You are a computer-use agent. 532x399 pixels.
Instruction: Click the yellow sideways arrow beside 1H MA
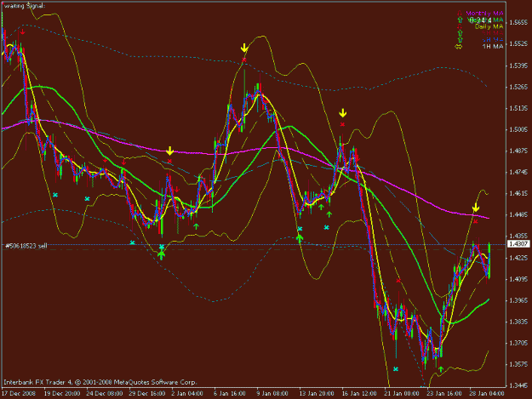tap(459, 47)
